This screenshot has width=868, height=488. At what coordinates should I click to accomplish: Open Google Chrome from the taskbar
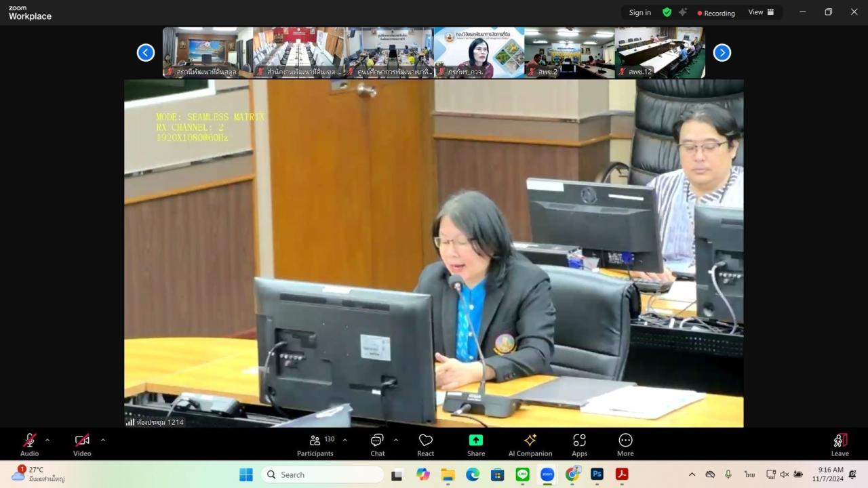pyautogui.click(x=572, y=474)
